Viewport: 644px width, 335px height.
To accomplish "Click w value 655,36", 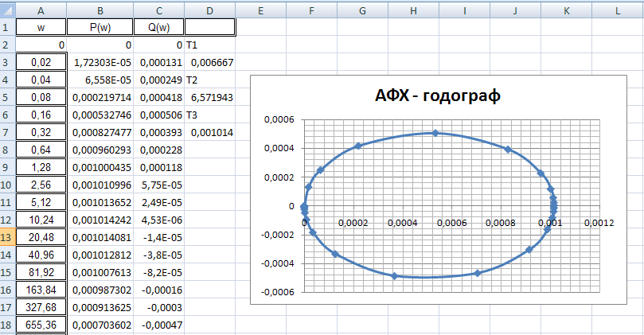I will 41,325.
